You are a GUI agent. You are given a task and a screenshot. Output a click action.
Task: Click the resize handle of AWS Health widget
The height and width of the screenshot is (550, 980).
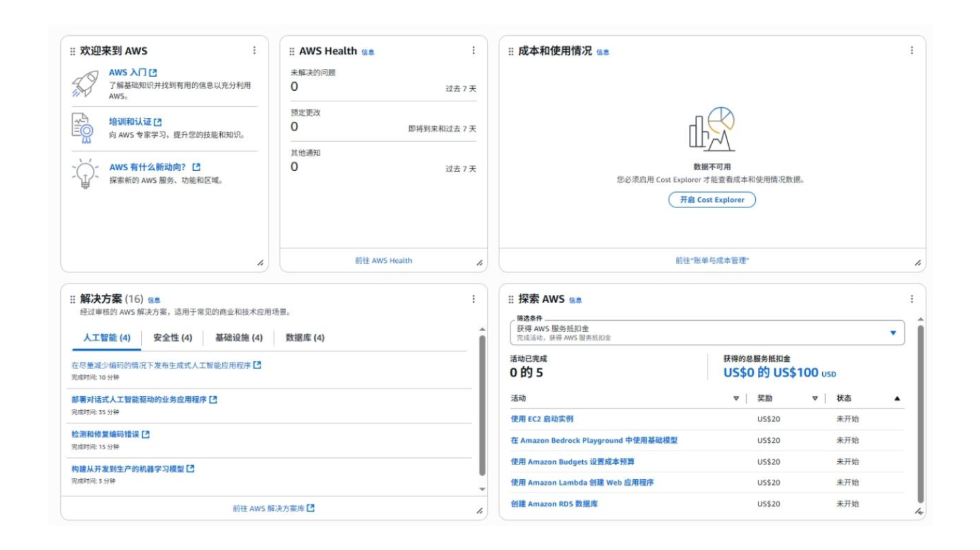tap(479, 263)
